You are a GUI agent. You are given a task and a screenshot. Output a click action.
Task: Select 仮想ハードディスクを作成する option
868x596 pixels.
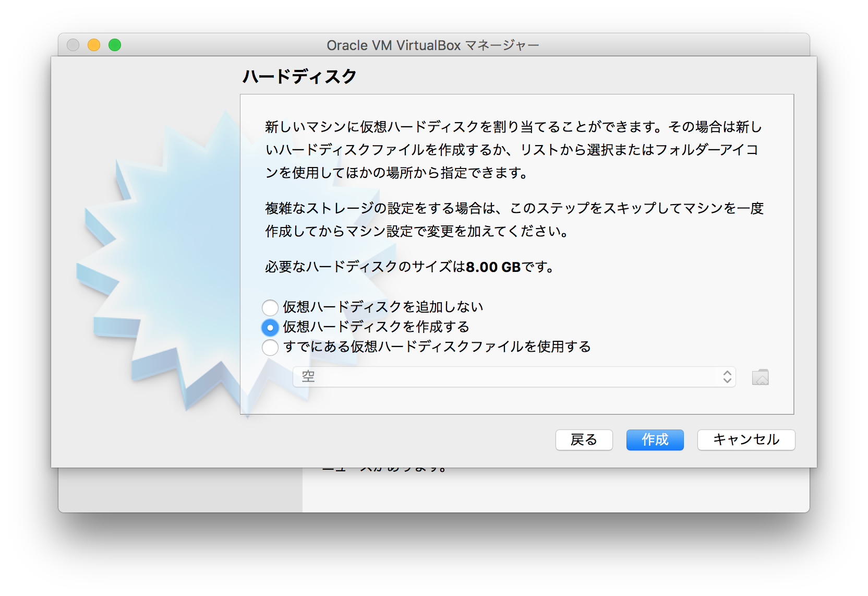click(270, 327)
